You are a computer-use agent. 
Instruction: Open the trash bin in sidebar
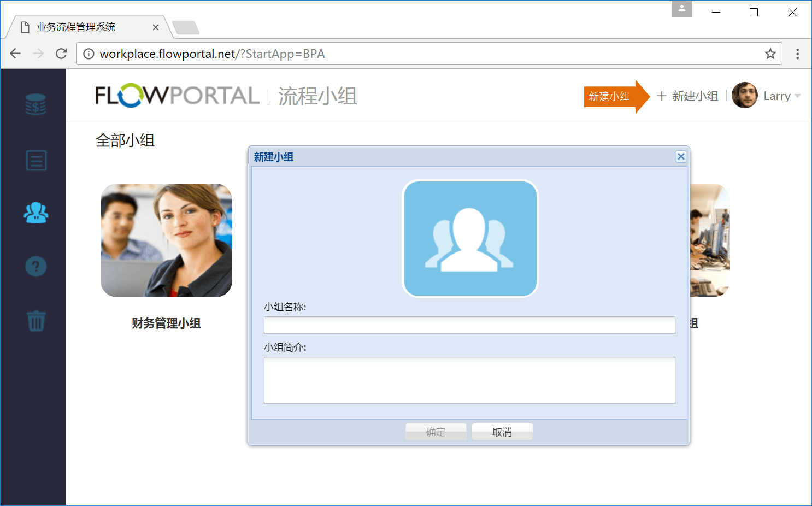coord(36,321)
